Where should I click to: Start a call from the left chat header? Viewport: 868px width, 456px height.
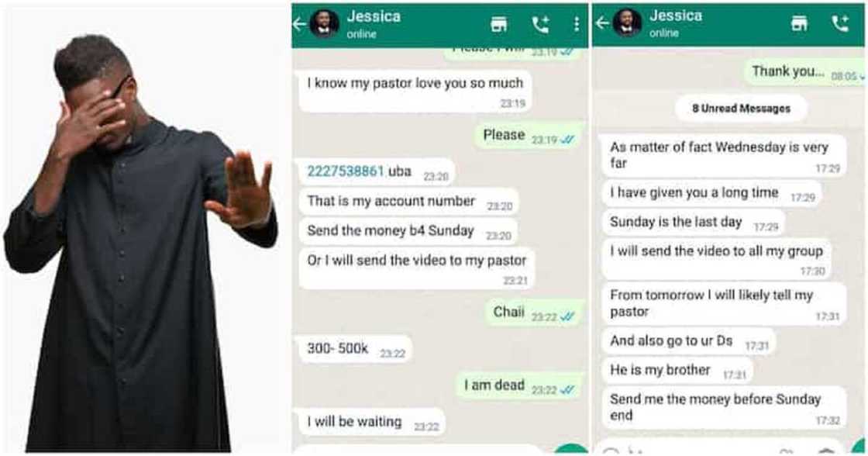coord(540,24)
